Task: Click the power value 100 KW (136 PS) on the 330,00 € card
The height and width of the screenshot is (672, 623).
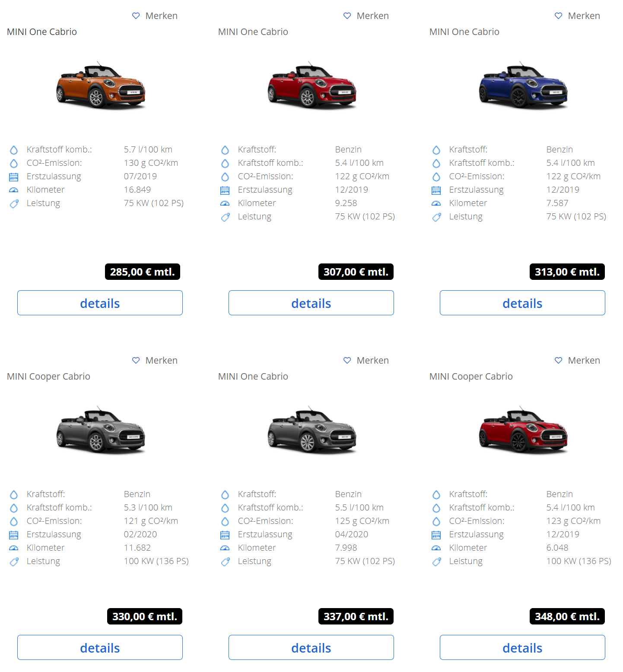Action: (x=156, y=561)
